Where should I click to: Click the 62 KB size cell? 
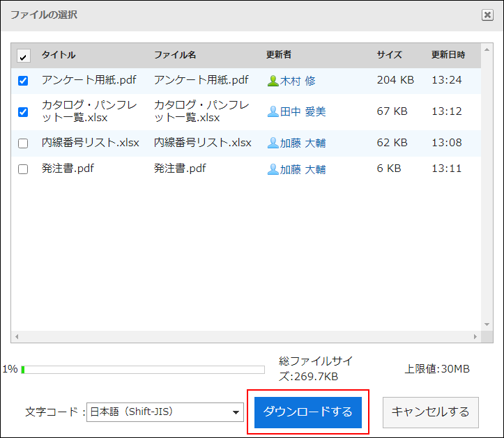point(392,142)
